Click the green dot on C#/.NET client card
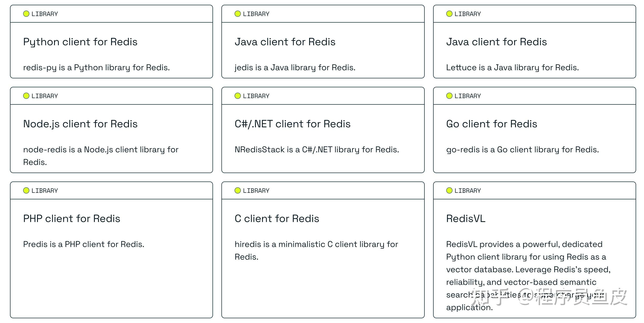644x323 pixels. 238,96
